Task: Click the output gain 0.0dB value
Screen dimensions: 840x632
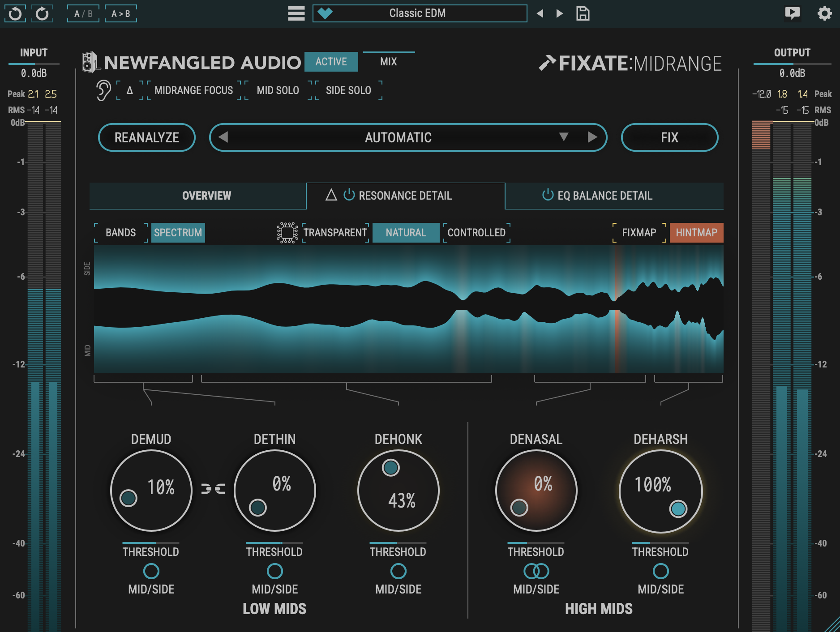Action: point(792,73)
